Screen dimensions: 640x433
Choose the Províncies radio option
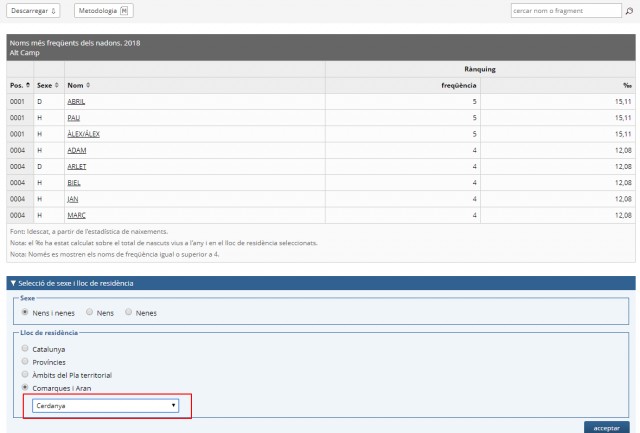click(25, 362)
